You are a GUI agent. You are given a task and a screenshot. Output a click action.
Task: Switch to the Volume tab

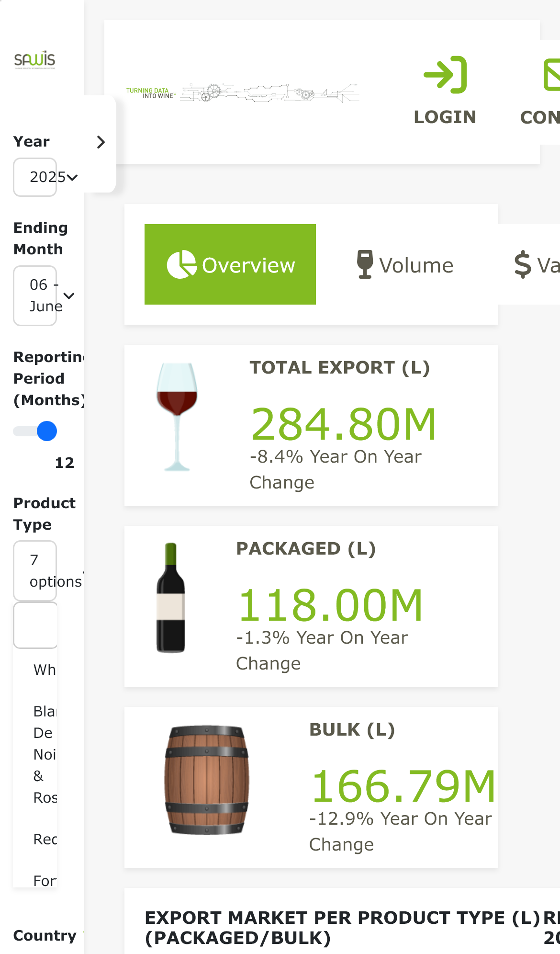coord(405,264)
